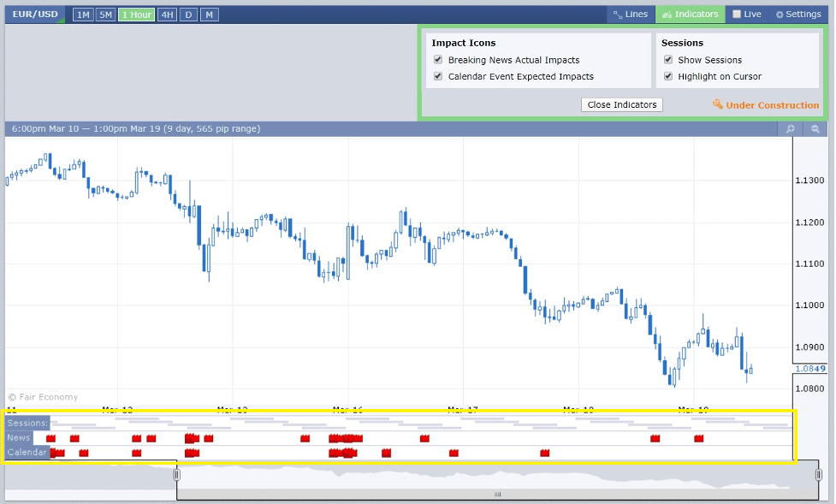
Task: Disable Show Sessions
Action: click(668, 60)
